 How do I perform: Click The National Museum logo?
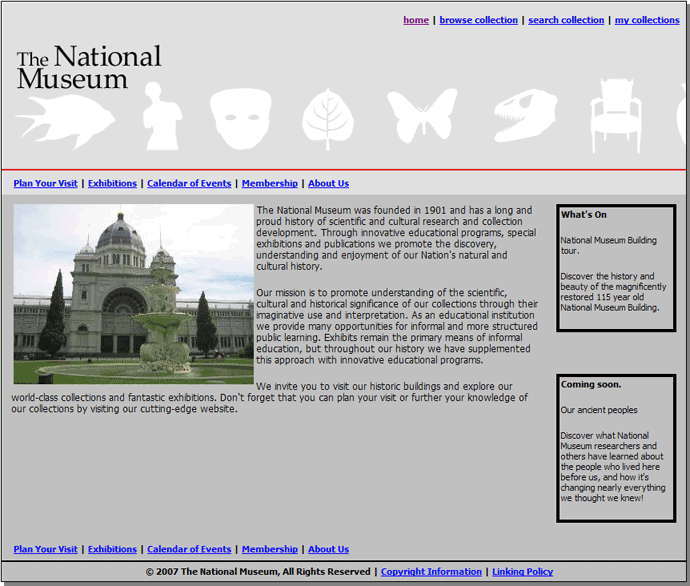point(88,68)
